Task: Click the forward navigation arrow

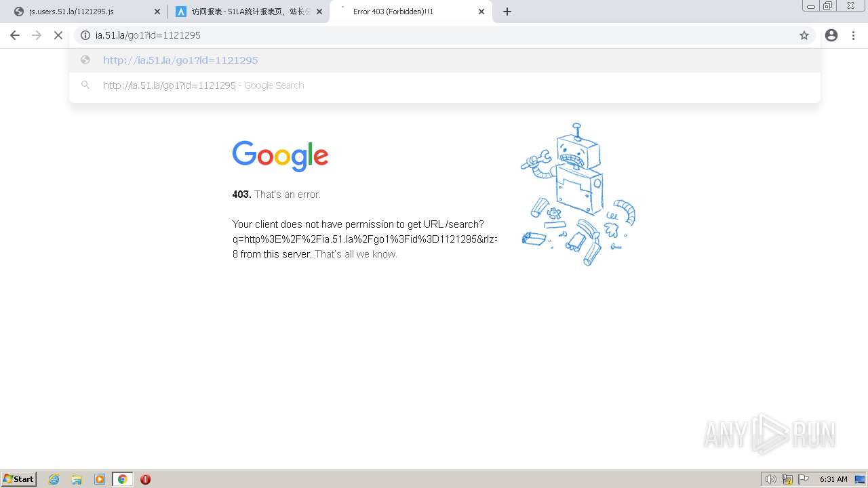Action: (x=37, y=35)
